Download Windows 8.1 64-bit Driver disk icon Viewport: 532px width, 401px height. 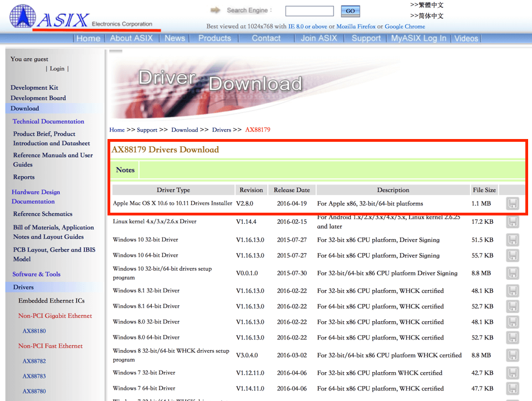[513, 306]
